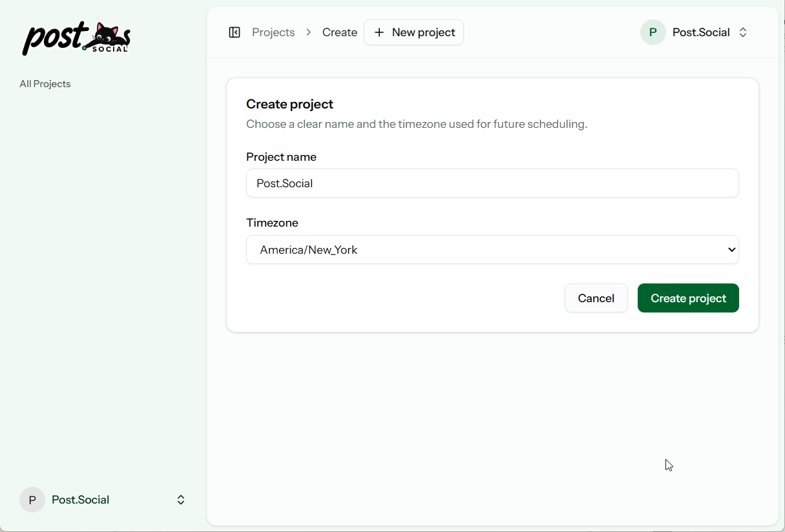Click the Project name label
This screenshot has height=532, width=785.
pos(281,157)
